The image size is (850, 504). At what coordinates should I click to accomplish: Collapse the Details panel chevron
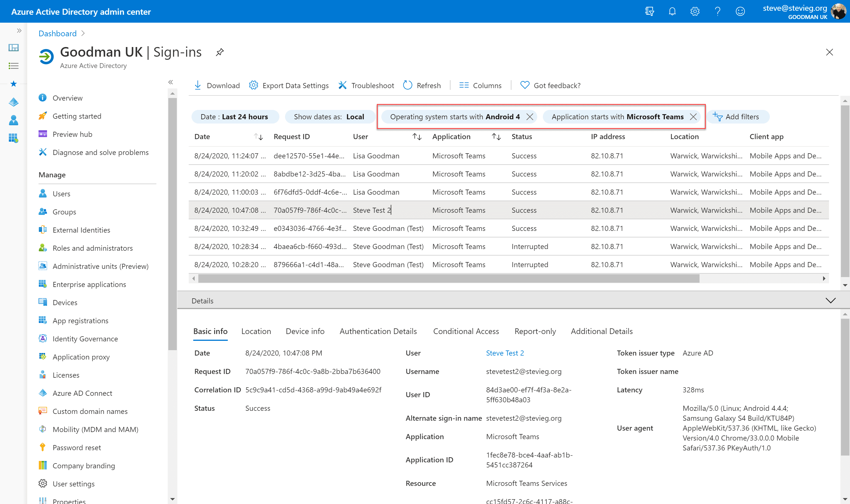[x=830, y=301]
